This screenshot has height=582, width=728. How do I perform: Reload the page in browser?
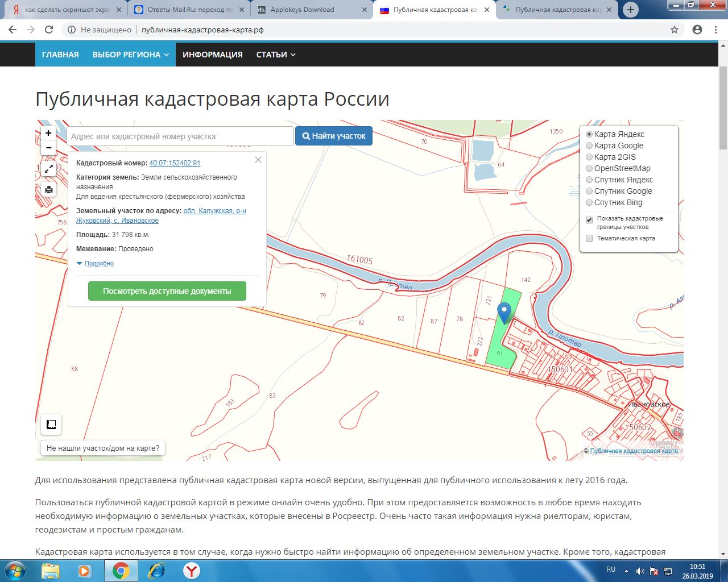coord(49,30)
